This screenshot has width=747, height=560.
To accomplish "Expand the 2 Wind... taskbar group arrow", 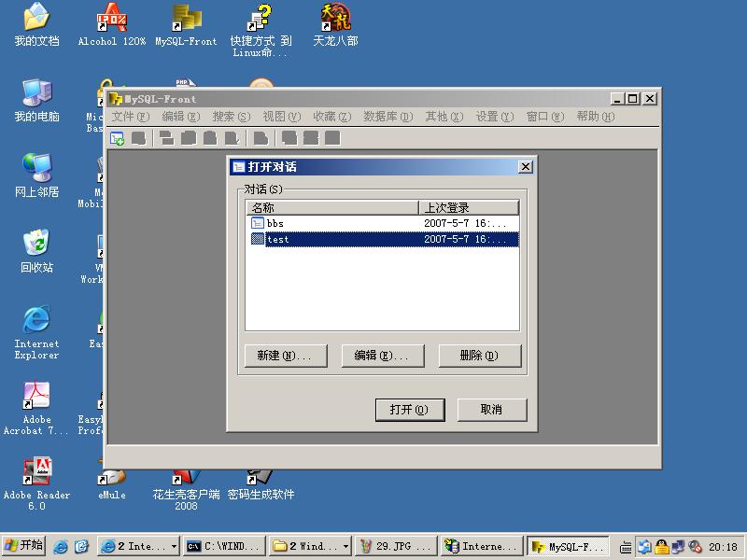I will pos(345,547).
